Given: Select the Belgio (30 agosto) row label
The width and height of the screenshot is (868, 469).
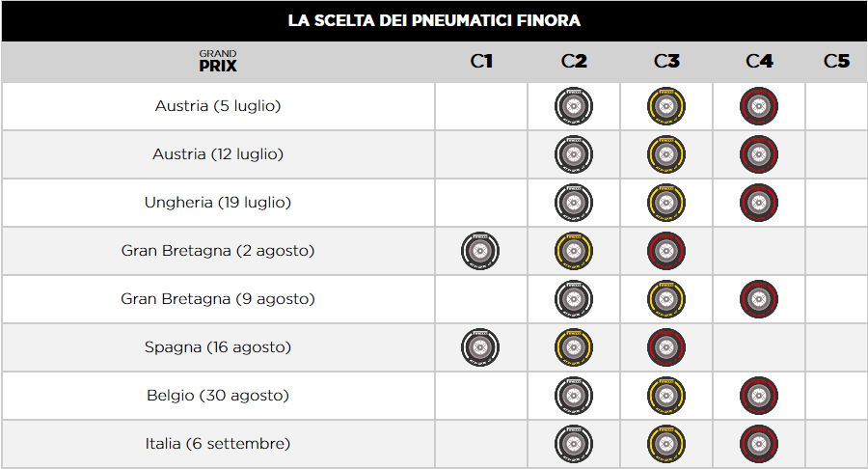Looking at the screenshot, I should click(218, 396).
